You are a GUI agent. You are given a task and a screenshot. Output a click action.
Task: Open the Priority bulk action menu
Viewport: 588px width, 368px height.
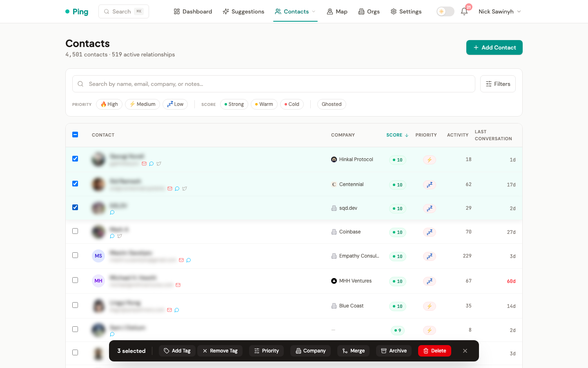[266, 351]
